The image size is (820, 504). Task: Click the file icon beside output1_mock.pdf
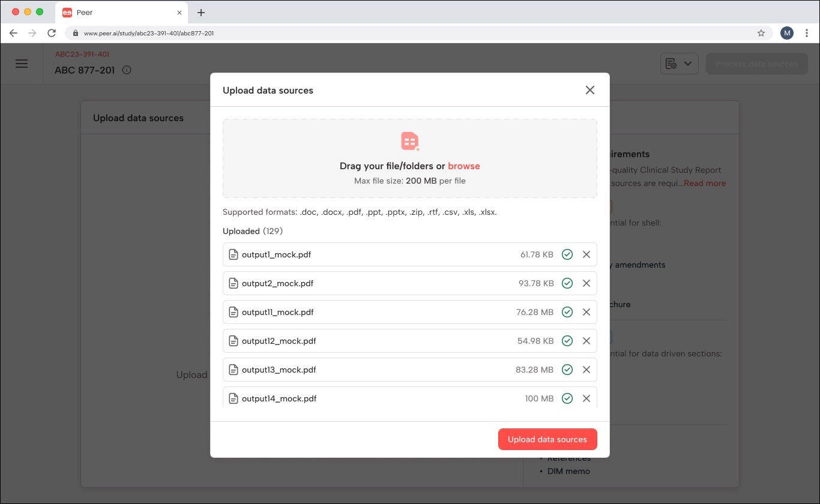tap(234, 254)
